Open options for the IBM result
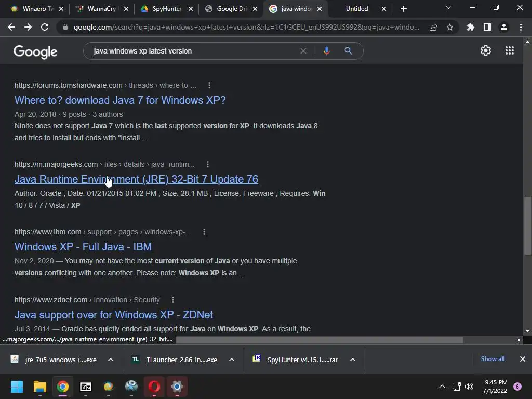 click(x=204, y=232)
